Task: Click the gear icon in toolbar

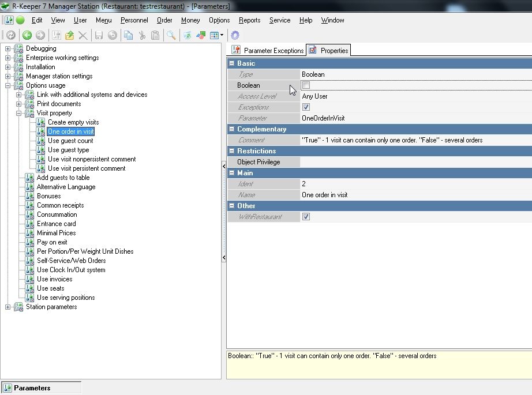Action: pos(235,36)
